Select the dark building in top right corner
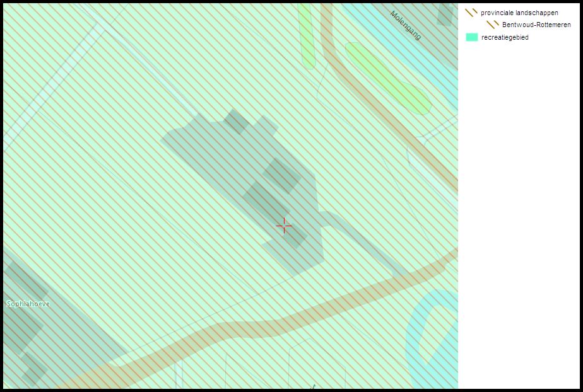The image size is (583, 392). click(445, 15)
